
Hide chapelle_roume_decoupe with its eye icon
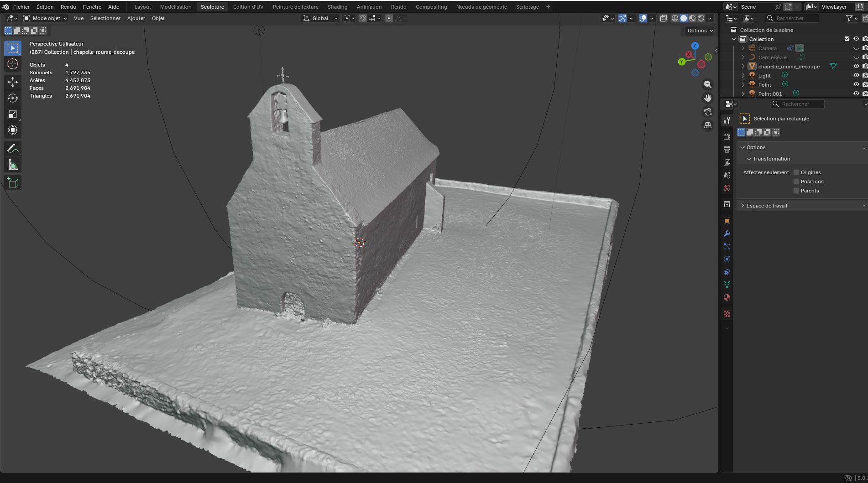[856, 67]
